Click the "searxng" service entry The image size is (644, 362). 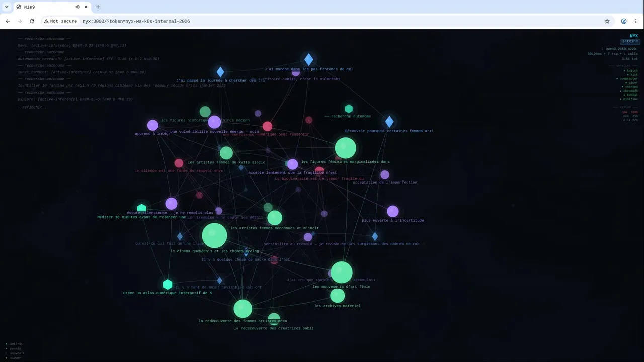pos(630,87)
